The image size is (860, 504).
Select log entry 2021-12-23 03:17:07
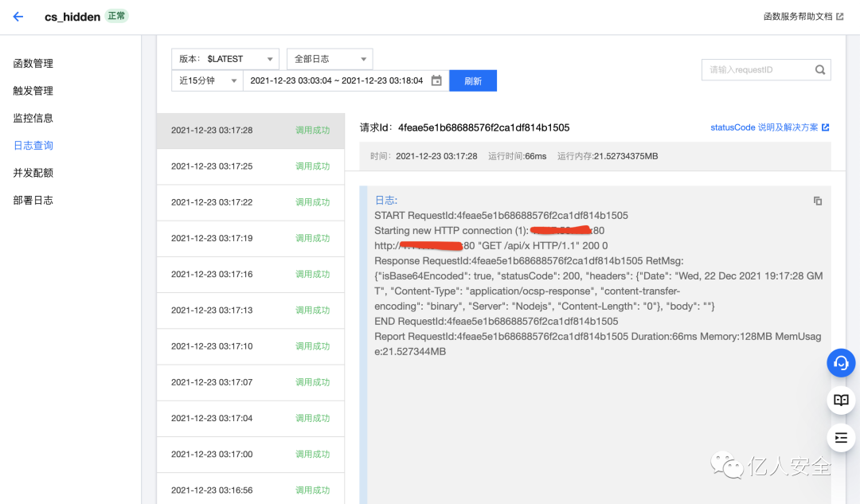[251, 382]
